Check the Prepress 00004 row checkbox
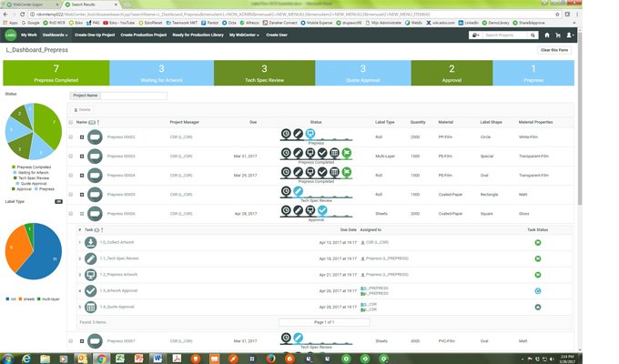Screen dimensions: 619x364 [x=71, y=176]
